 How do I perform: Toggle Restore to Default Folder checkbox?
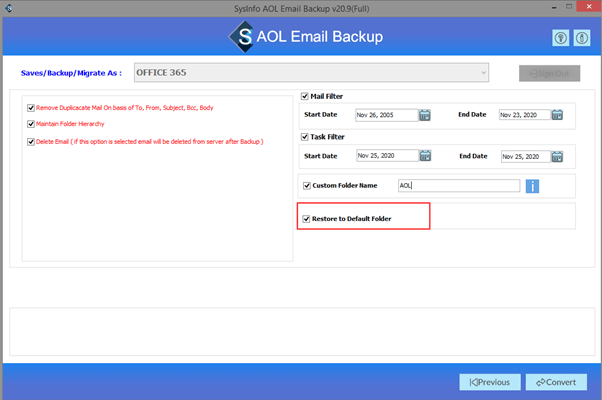(306, 219)
